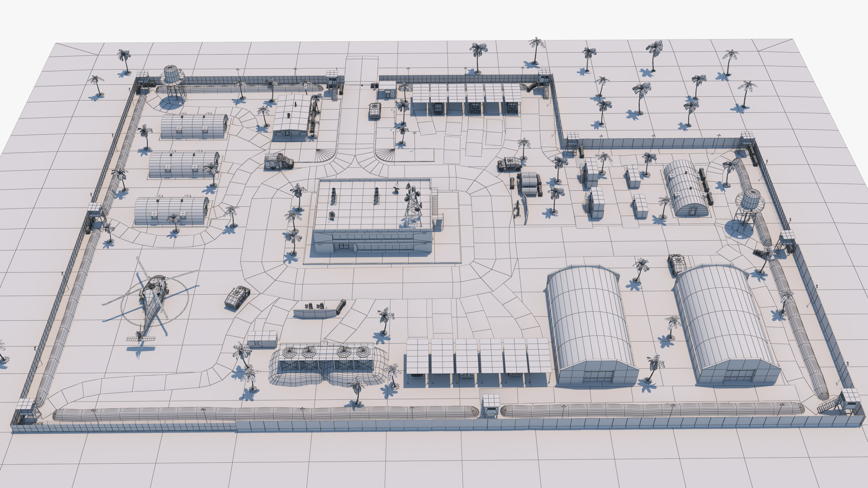The height and width of the screenshot is (488, 868).
Task: Click the lattice radio antenna on central roof
Action: pos(414,205)
